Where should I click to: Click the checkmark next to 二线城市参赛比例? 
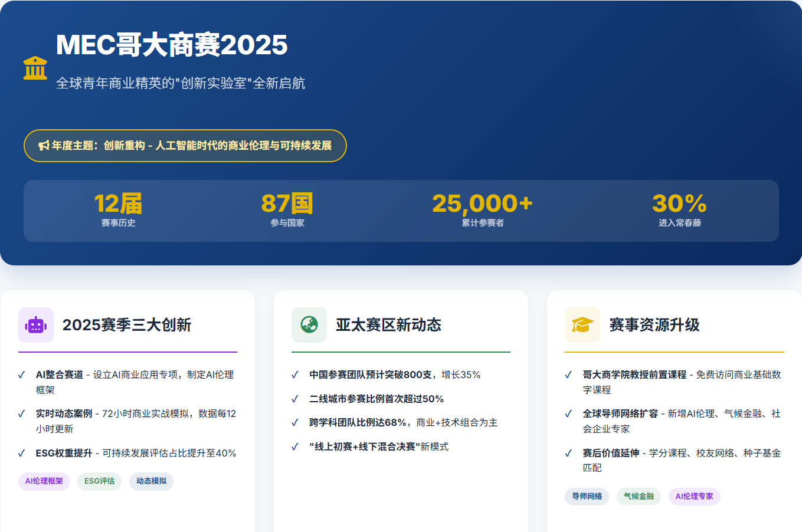point(295,399)
